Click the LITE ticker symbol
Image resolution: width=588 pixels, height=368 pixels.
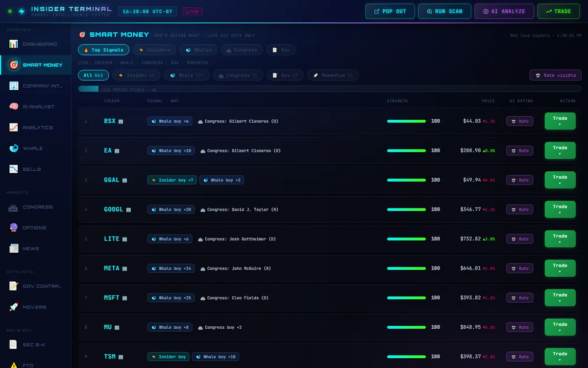click(112, 239)
